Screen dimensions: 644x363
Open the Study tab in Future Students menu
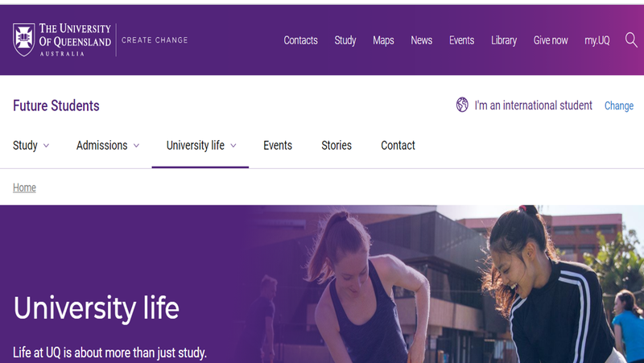tap(25, 146)
